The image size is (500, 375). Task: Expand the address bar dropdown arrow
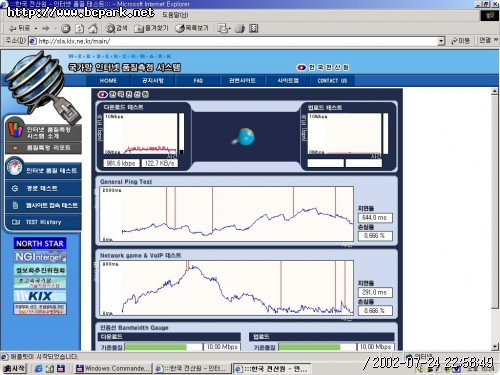441,41
